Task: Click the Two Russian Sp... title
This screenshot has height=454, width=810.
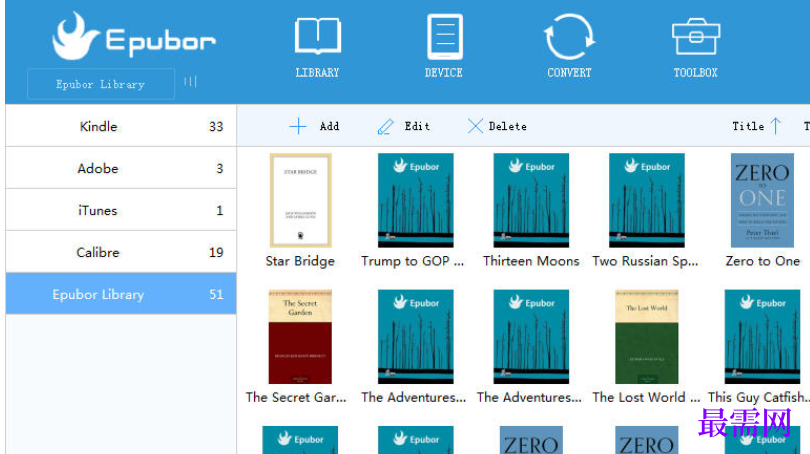Action: click(645, 261)
